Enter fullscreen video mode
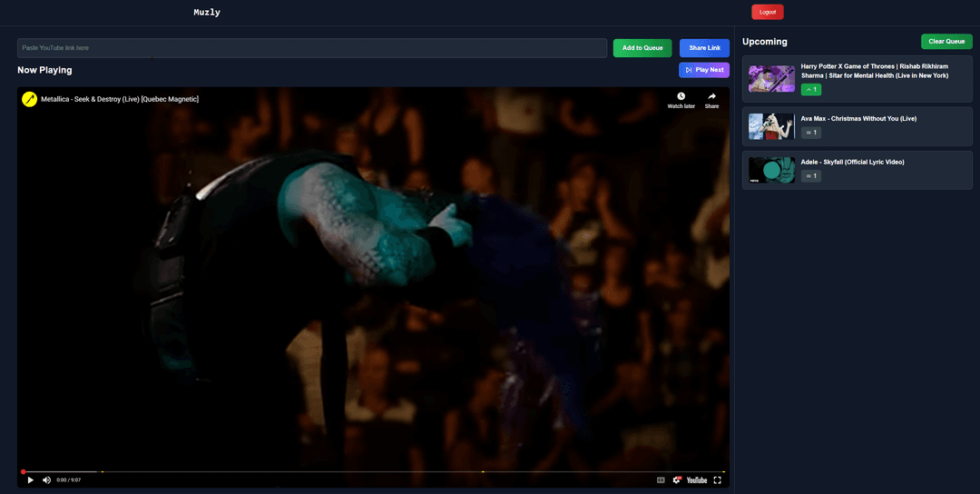The height and width of the screenshot is (494, 980). pos(718,479)
